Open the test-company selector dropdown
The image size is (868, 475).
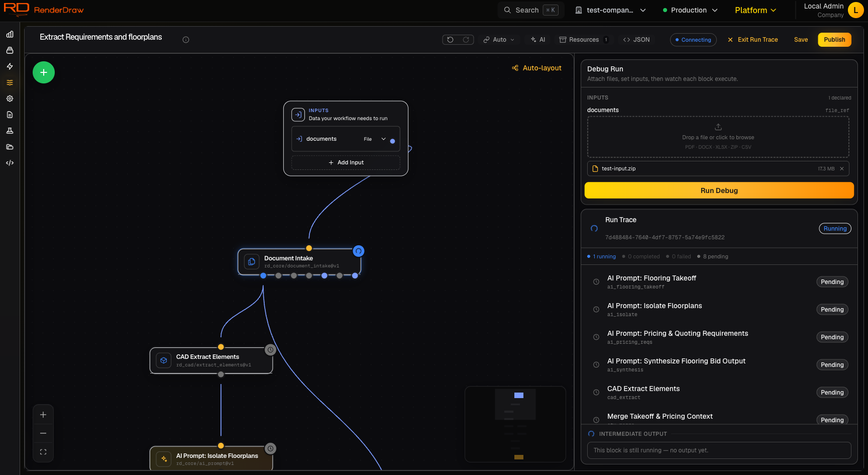610,10
